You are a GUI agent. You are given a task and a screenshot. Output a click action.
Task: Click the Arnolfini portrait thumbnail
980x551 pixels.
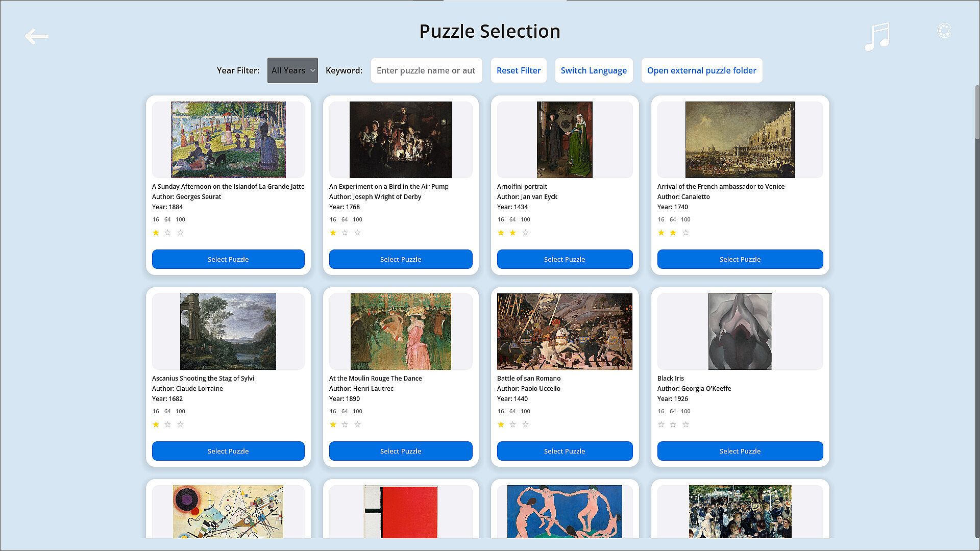click(x=565, y=139)
